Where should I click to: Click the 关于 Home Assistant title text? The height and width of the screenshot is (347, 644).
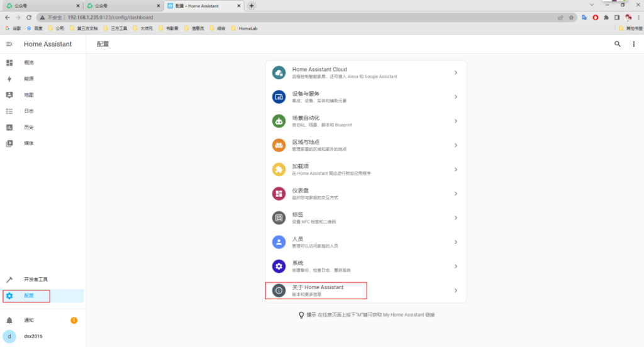tap(318, 287)
